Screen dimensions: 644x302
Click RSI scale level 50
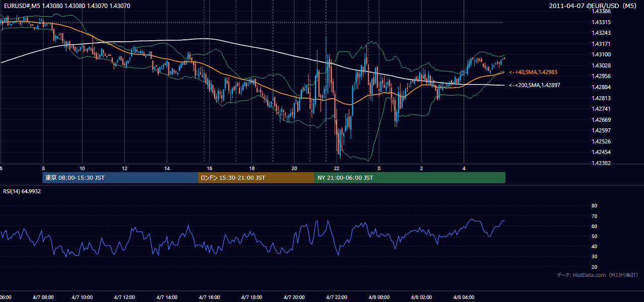[594, 236]
